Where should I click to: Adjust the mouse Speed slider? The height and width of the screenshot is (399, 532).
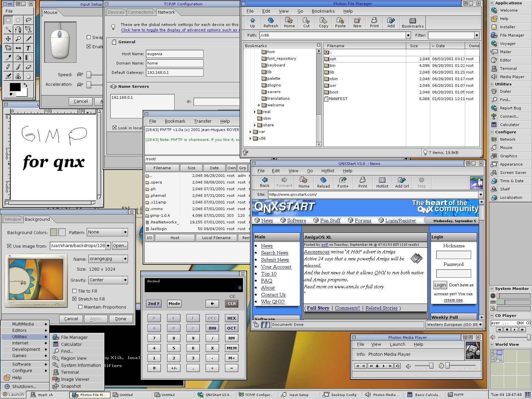[x=89, y=75]
